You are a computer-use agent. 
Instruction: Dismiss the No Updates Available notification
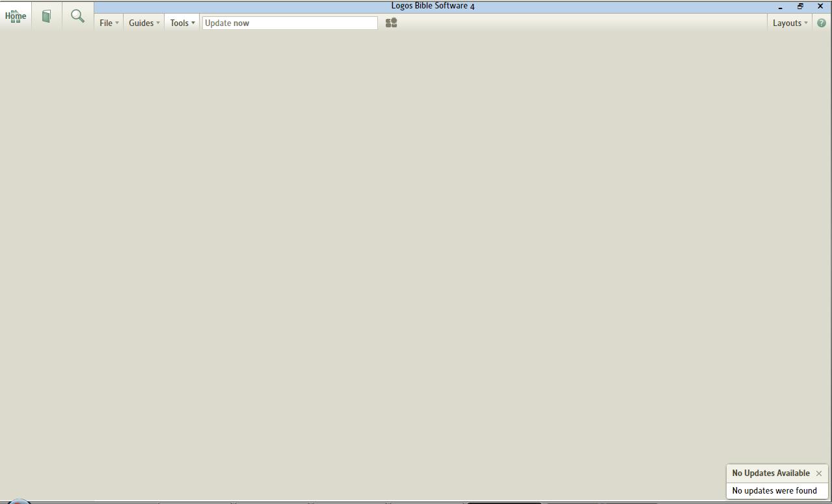pyautogui.click(x=819, y=473)
